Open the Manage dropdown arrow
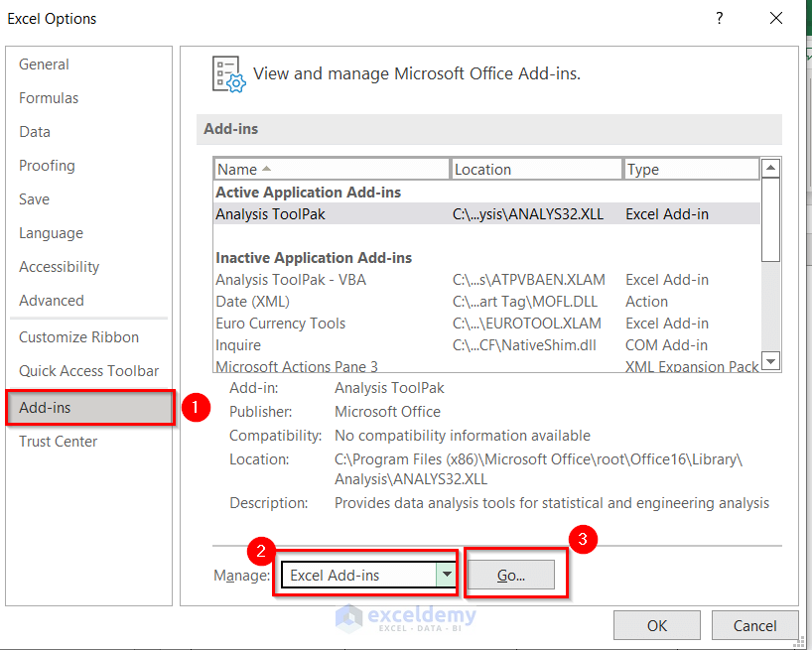 [x=447, y=575]
